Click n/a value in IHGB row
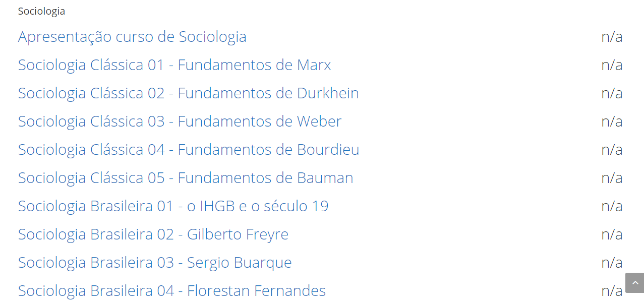This screenshot has width=644, height=304. pos(612,206)
